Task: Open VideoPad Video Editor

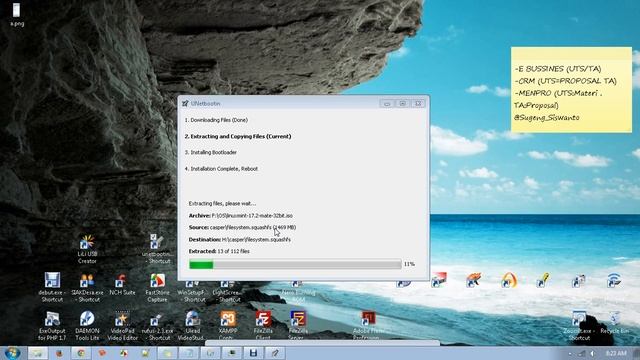Action: (x=122, y=325)
